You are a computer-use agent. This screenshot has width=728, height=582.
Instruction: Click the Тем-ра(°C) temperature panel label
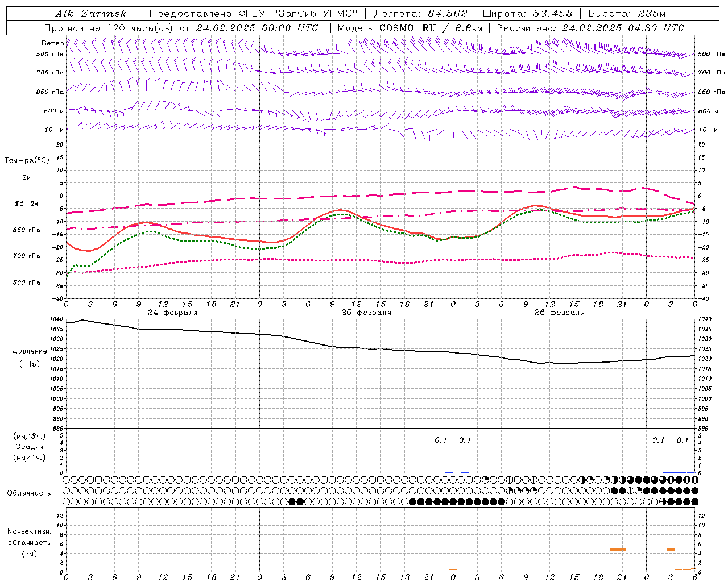[27, 161]
